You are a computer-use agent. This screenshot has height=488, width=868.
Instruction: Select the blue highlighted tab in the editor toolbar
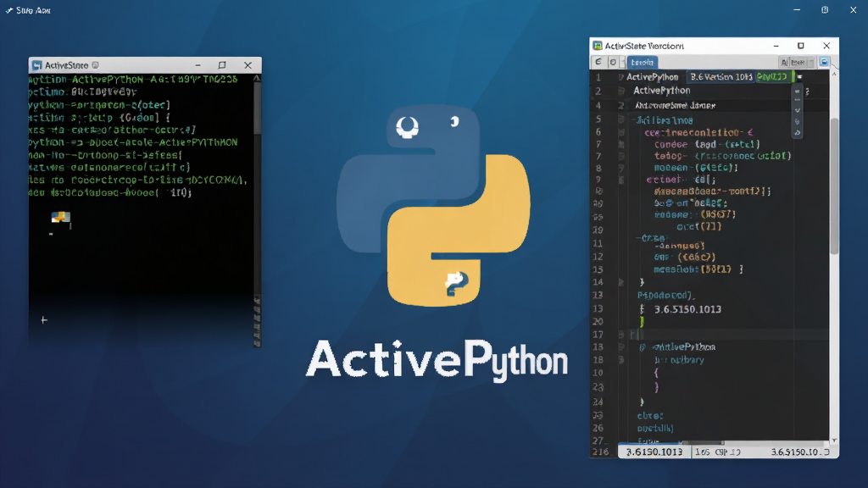point(643,62)
